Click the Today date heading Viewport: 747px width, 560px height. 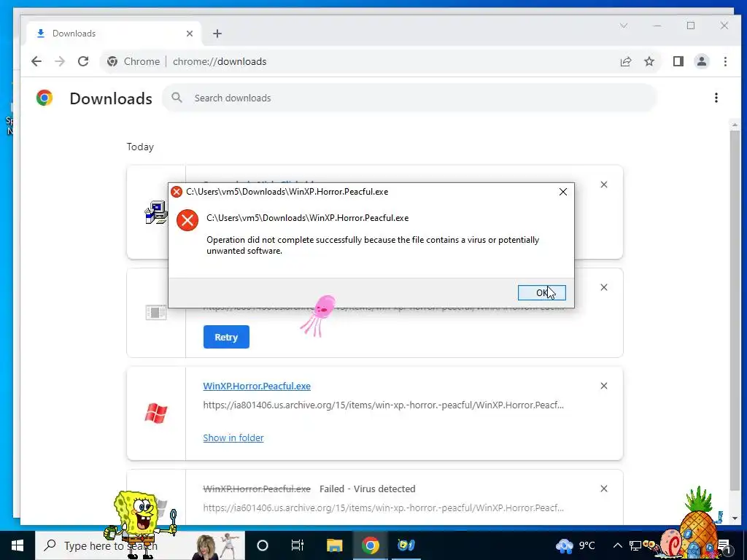140,147
